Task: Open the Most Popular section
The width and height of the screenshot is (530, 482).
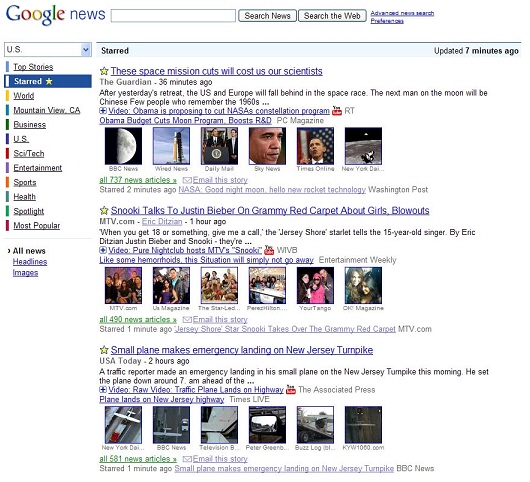Action: tap(37, 225)
